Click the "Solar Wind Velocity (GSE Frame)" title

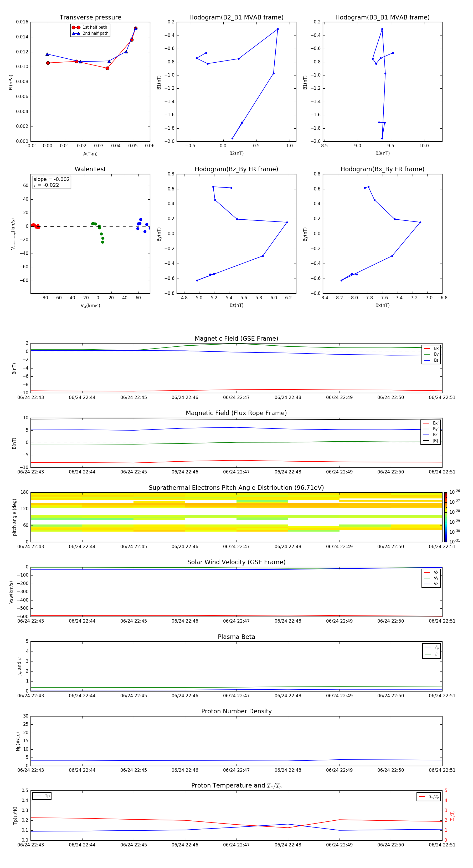click(x=236, y=562)
